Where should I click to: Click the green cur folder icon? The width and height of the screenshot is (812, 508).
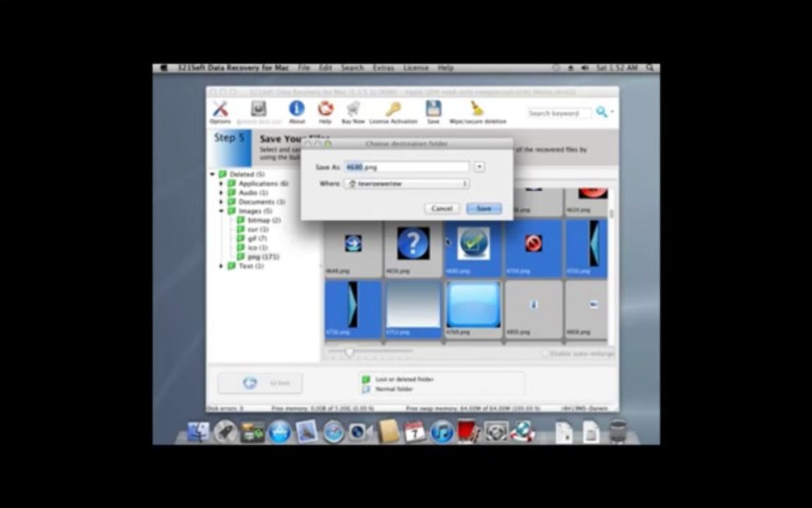click(241, 229)
